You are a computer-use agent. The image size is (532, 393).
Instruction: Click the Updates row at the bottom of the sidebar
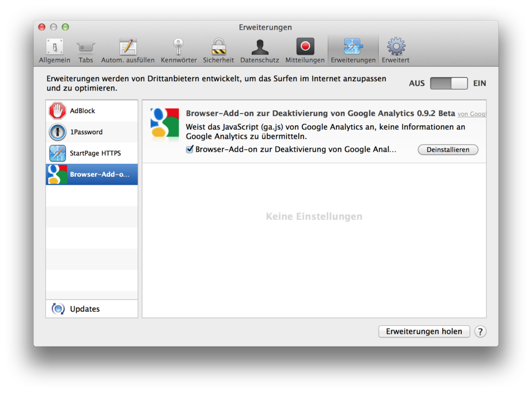click(x=92, y=309)
